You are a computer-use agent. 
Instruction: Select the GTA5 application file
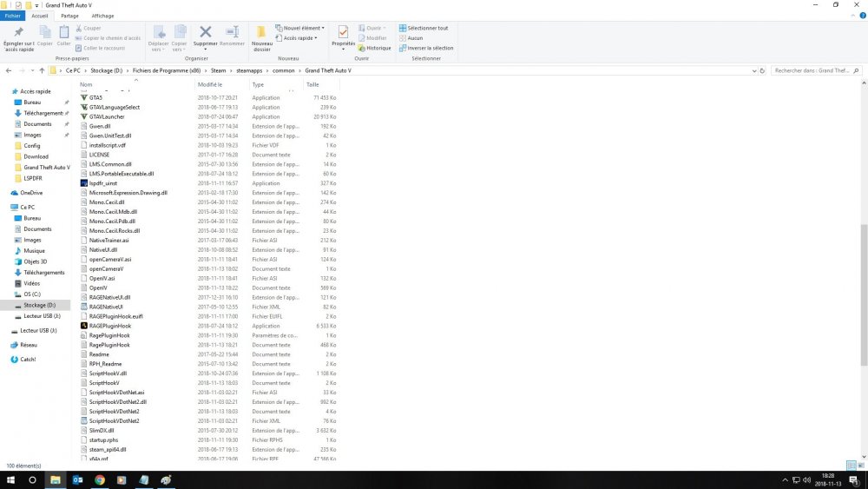pyautogui.click(x=95, y=97)
